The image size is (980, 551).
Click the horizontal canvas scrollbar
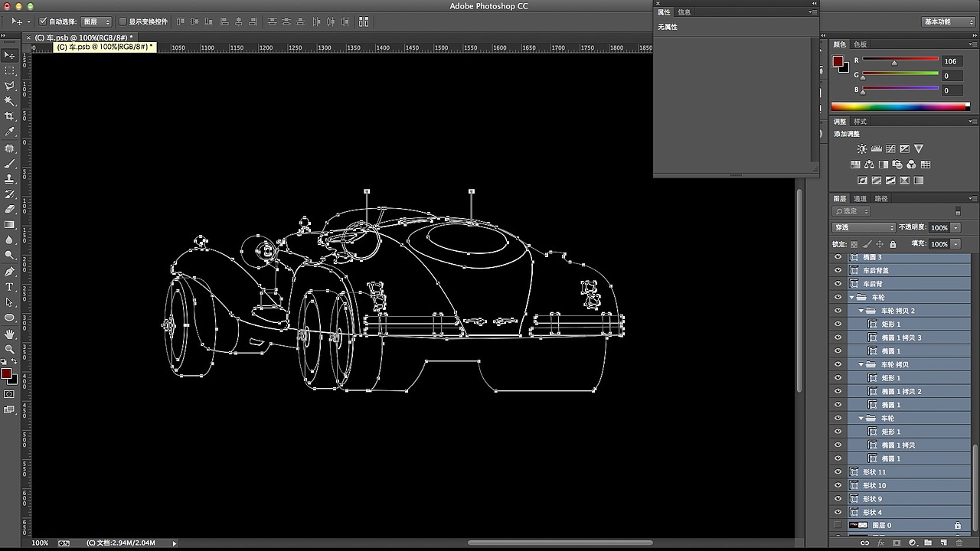point(560,543)
